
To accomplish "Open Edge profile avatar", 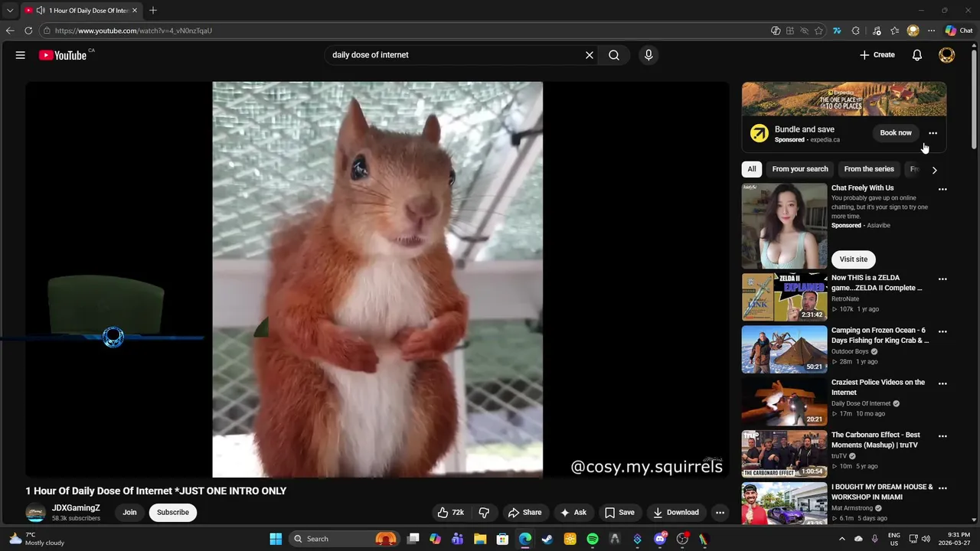I will point(913,31).
